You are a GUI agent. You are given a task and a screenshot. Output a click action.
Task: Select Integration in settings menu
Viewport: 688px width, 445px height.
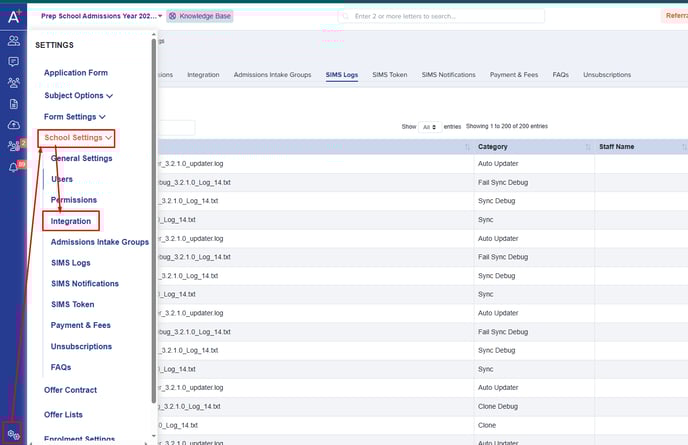71,221
